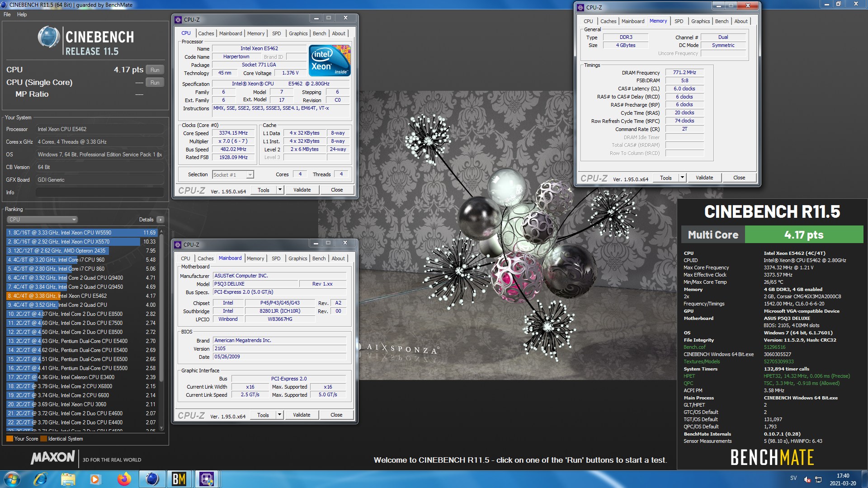Select ranking row Core 2 Quad CPU Q9400
The width and height of the screenshot is (868, 488).
82,278
